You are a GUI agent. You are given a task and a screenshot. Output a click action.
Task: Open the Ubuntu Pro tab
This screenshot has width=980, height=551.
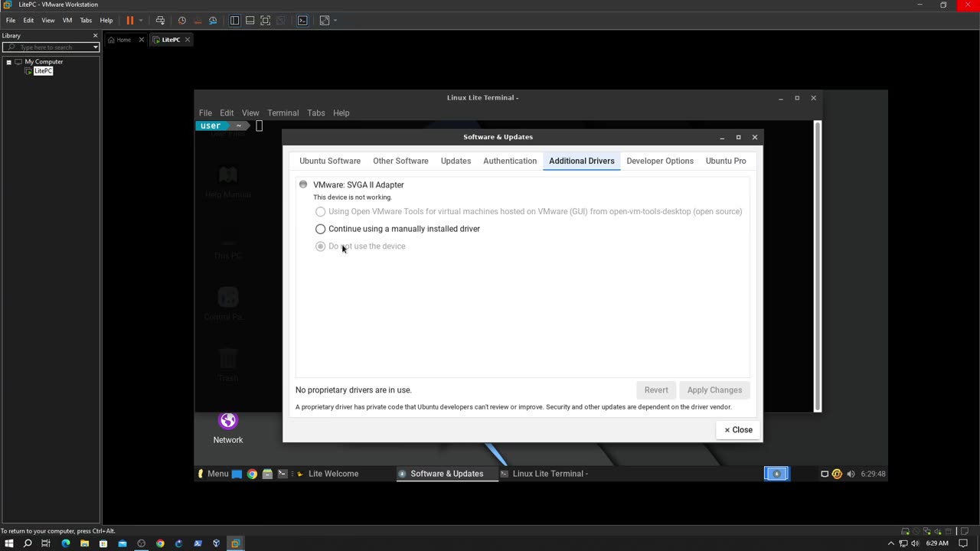point(726,161)
